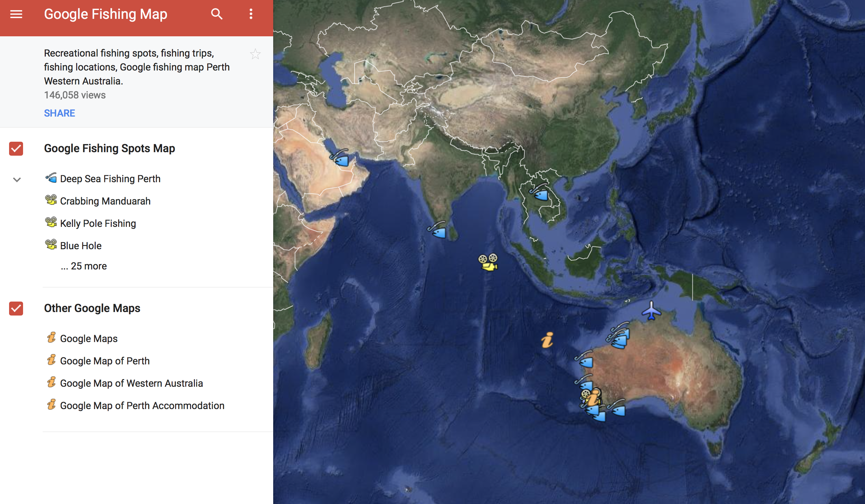Click fish icon beside Deep Sea Fishing Perth
865x504 pixels.
pyautogui.click(x=51, y=178)
